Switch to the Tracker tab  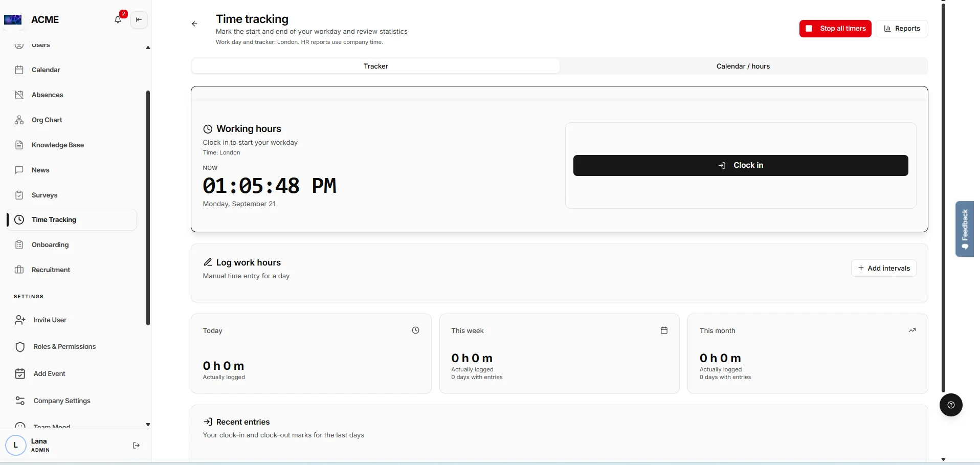click(x=376, y=66)
